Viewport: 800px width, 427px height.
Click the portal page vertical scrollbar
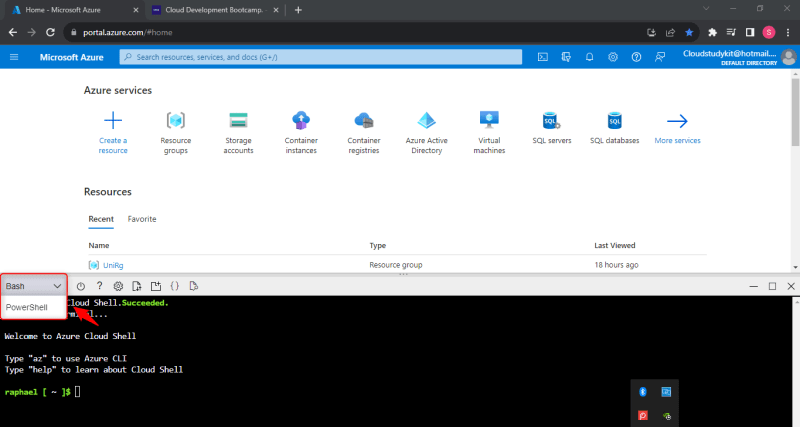pos(795,112)
